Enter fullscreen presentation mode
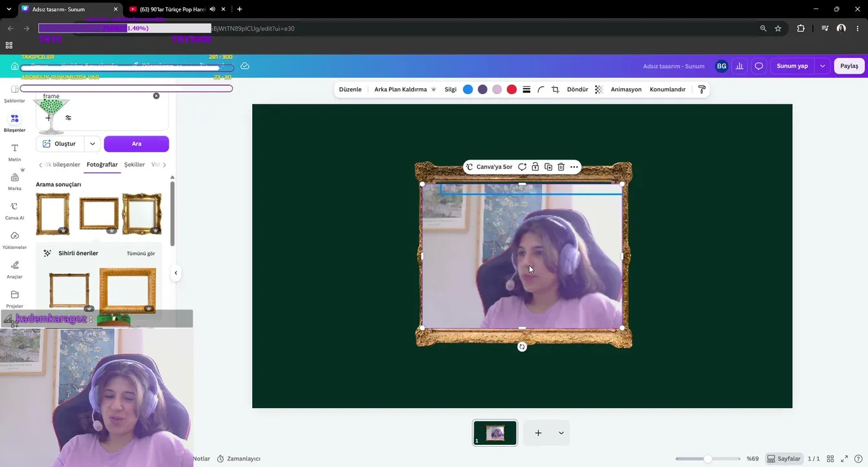Viewport: 868px width, 467px height. point(844,459)
